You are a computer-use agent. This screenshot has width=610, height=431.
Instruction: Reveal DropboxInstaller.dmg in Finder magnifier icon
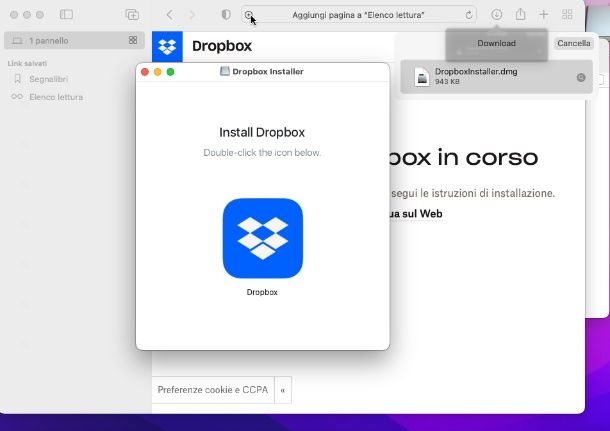click(x=581, y=77)
